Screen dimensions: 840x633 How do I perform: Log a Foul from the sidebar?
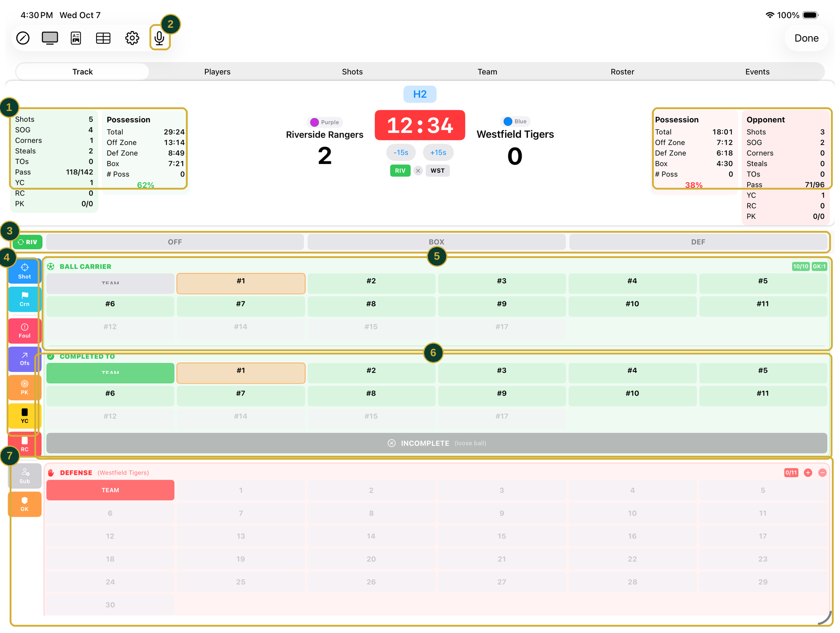24,331
